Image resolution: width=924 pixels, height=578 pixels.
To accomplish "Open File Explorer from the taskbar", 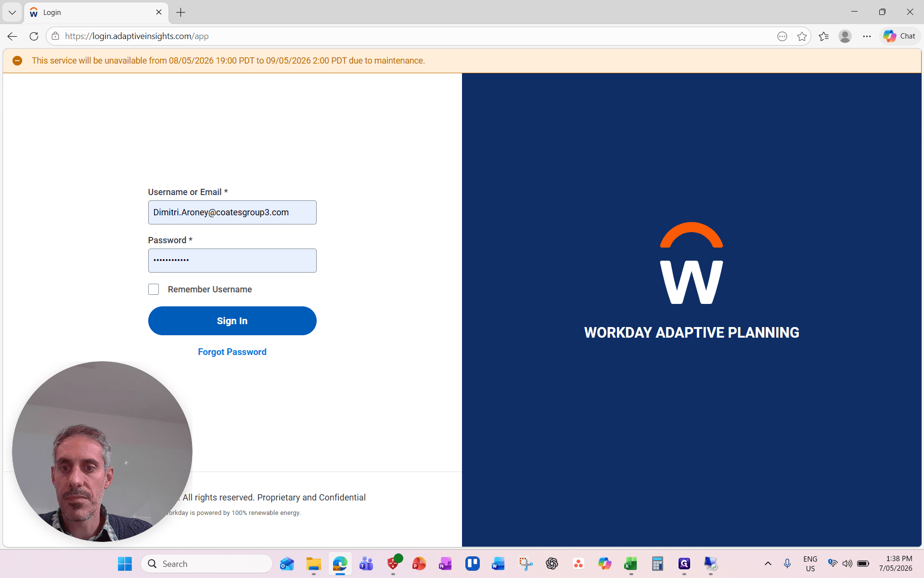I will point(314,564).
